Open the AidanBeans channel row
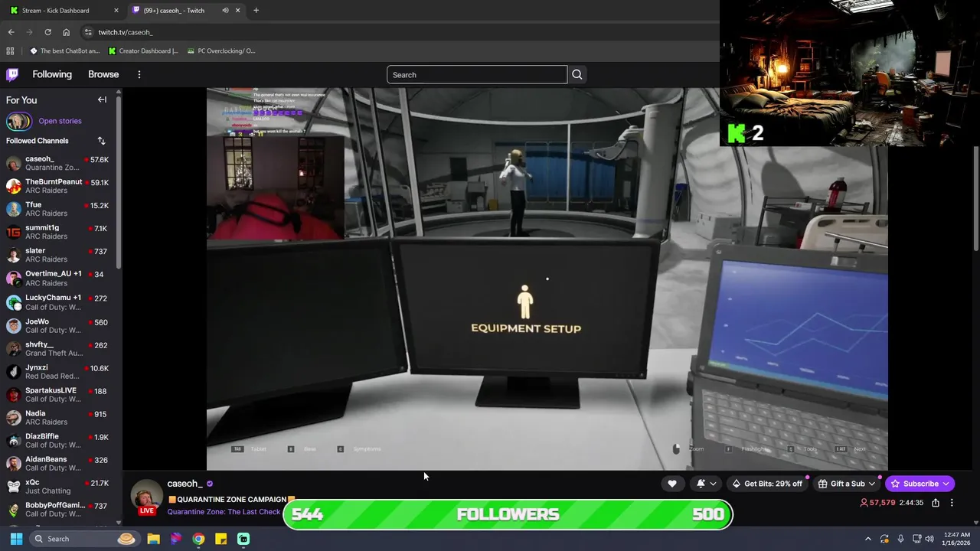The width and height of the screenshot is (980, 551). point(58,464)
